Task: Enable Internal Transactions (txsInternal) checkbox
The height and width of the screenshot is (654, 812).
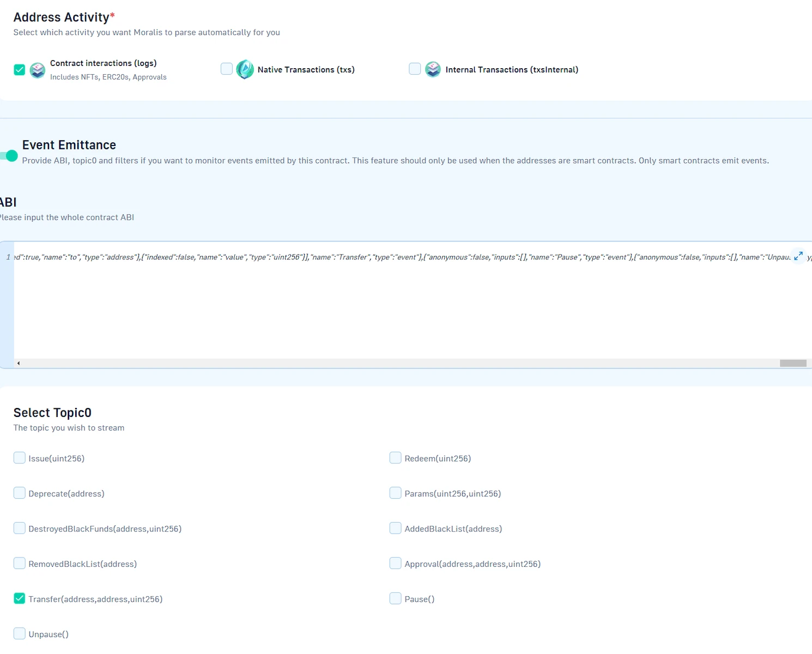Action: 415,69
